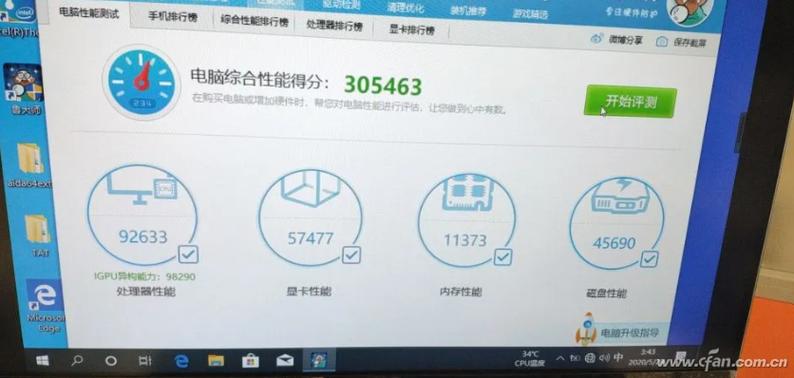Click the Weibo icon beside 微博分享
This screenshot has height=378, width=794.
coord(597,39)
